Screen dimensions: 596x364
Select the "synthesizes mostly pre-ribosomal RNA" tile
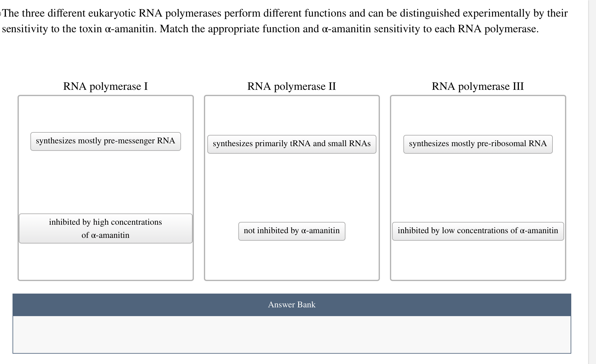pyautogui.click(x=477, y=144)
